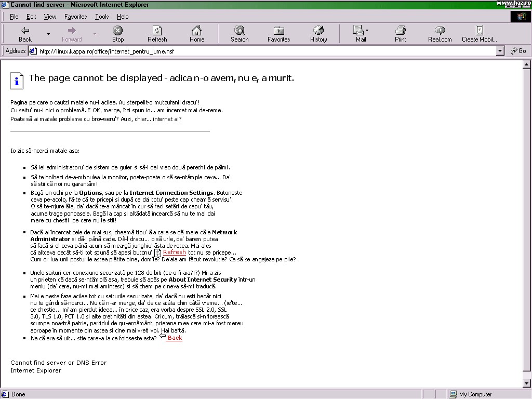532x399 pixels.
Task: Open the Mail button dropdown
Action: 367,30
